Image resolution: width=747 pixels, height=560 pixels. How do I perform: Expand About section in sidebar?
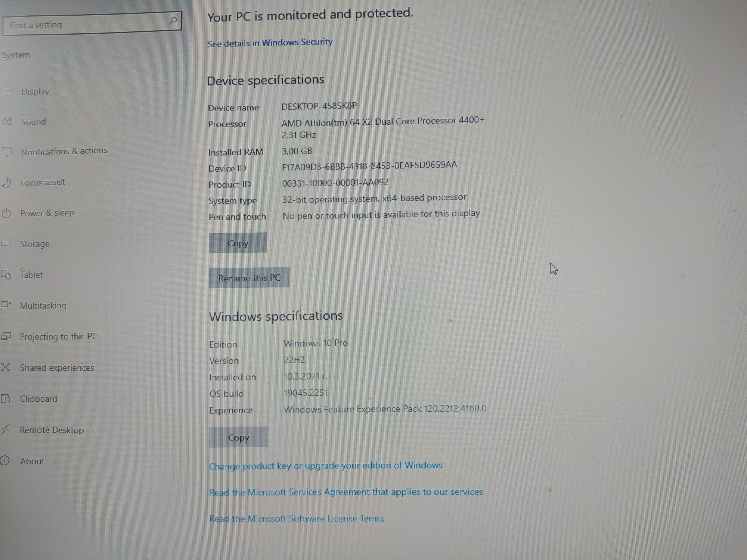coord(32,461)
